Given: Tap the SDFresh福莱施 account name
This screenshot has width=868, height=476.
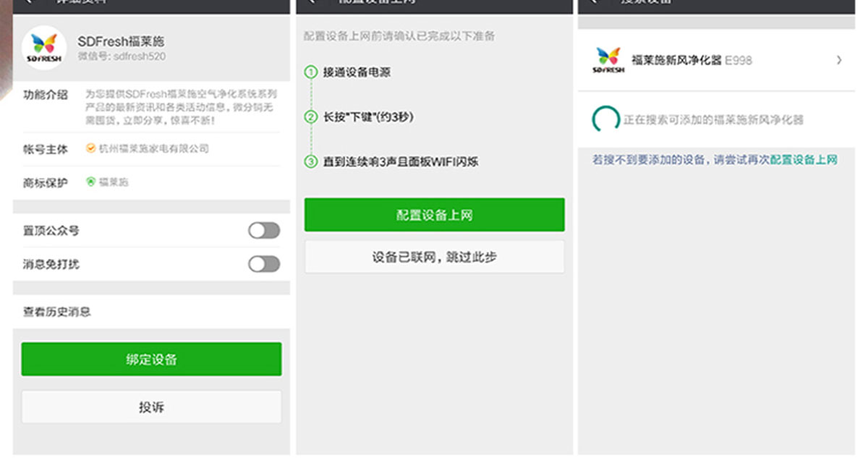Looking at the screenshot, I should point(121,41).
